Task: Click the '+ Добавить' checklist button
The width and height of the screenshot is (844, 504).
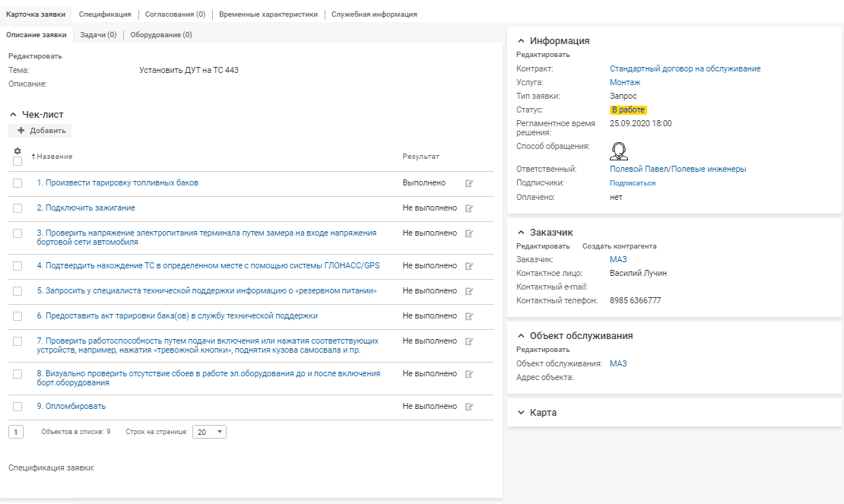Action: click(40, 131)
